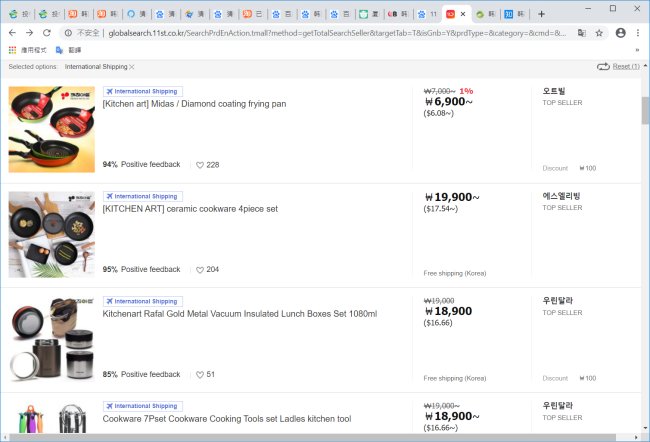Expand the hidden bookmarks overflow chevron

coord(637,49)
